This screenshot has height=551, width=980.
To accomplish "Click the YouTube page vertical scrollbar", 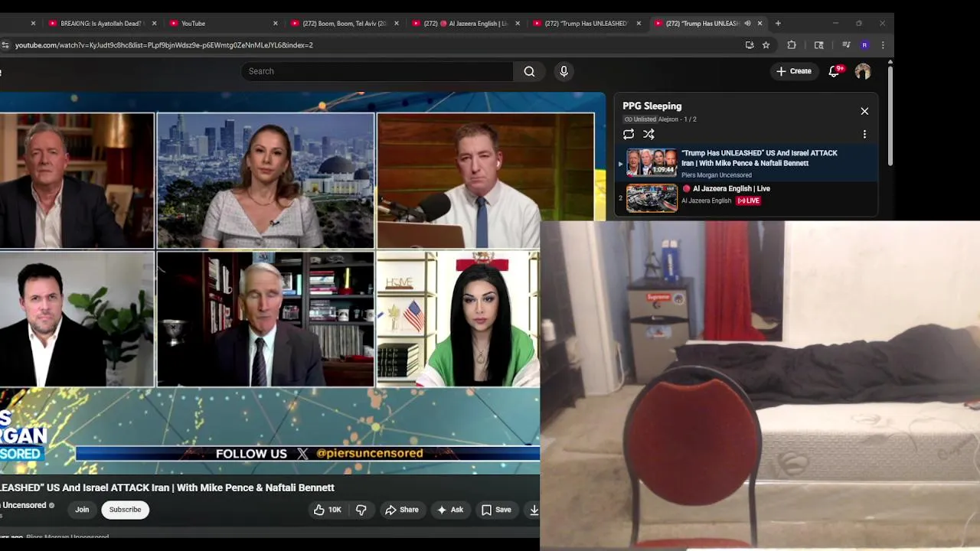I will 890,115.
